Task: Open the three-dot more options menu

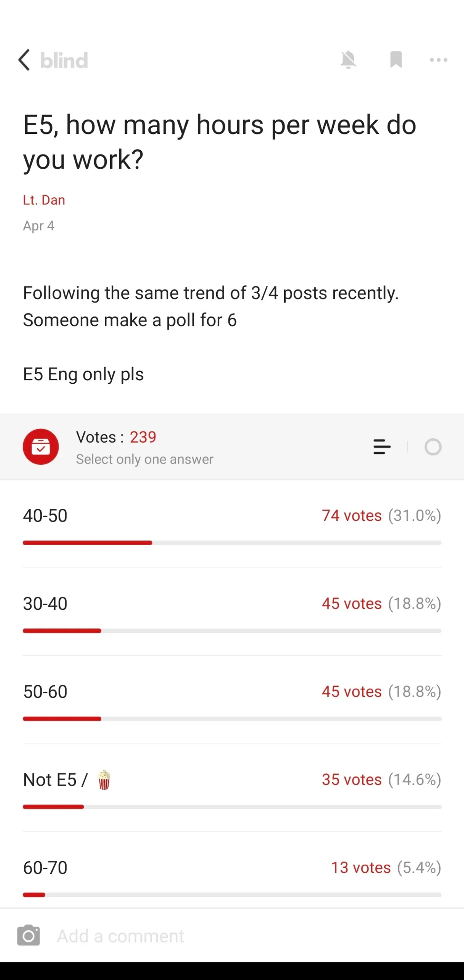Action: coord(438,60)
